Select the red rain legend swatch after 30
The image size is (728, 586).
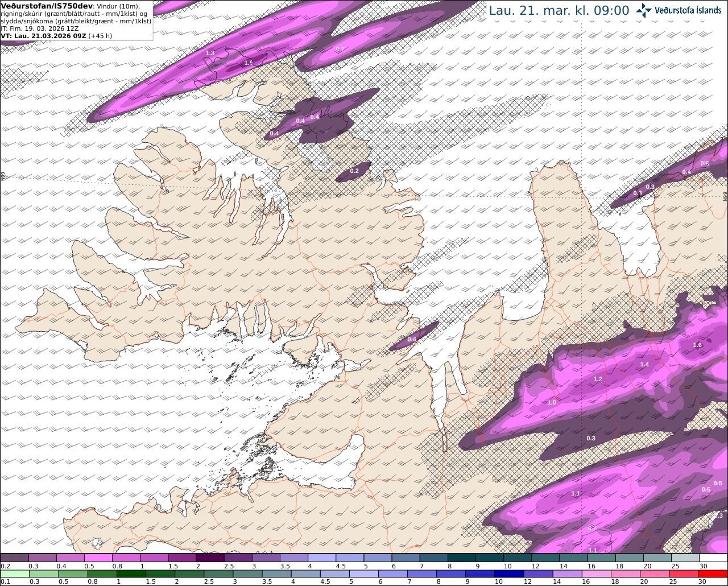pos(713,573)
